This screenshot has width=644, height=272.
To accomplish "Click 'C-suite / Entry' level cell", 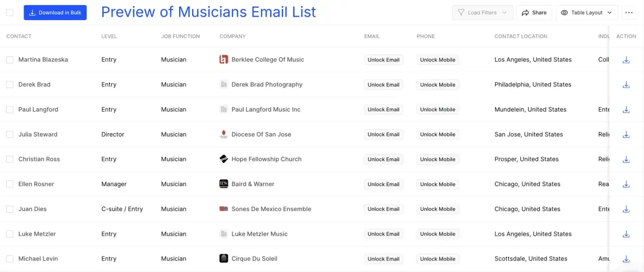I will (122, 209).
